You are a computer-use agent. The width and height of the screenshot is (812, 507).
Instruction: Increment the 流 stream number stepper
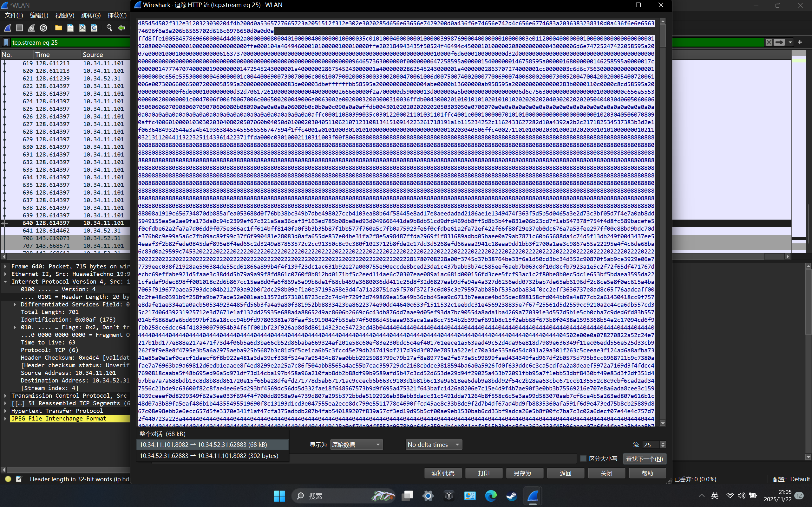coord(663,443)
